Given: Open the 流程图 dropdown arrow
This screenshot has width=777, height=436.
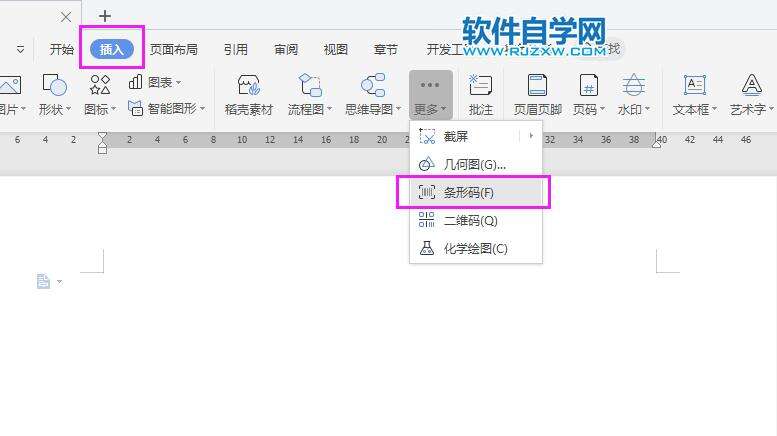Looking at the screenshot, I should (330, 109).
